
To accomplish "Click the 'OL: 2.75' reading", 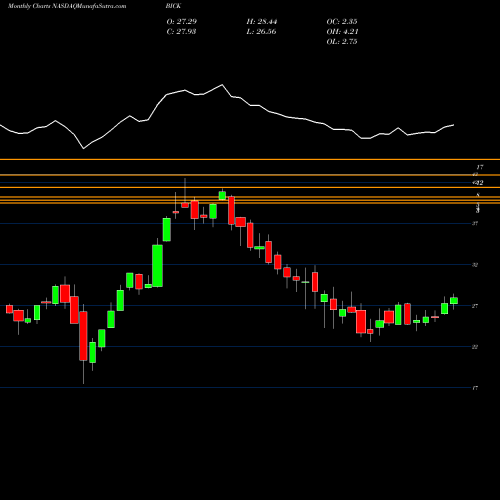I will [342, 42].
